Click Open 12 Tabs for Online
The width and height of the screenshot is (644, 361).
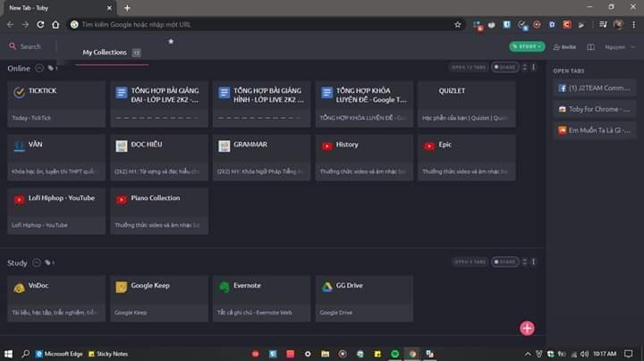pos(468,67)
